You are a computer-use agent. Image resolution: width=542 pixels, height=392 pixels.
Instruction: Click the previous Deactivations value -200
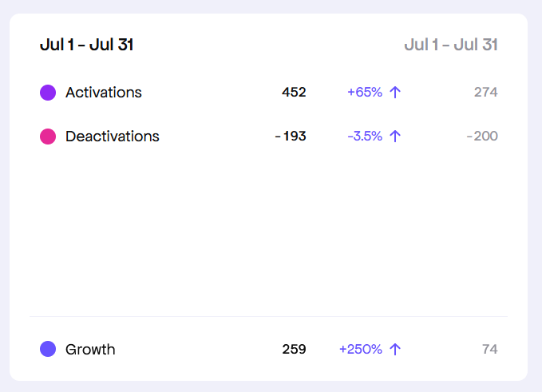482,137
